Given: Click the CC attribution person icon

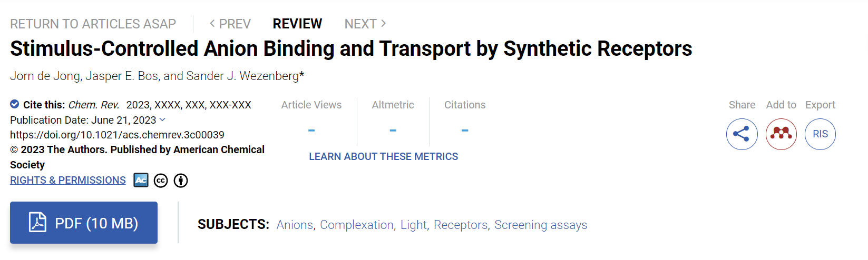Looking at the screenshot, I should (181, 181).
